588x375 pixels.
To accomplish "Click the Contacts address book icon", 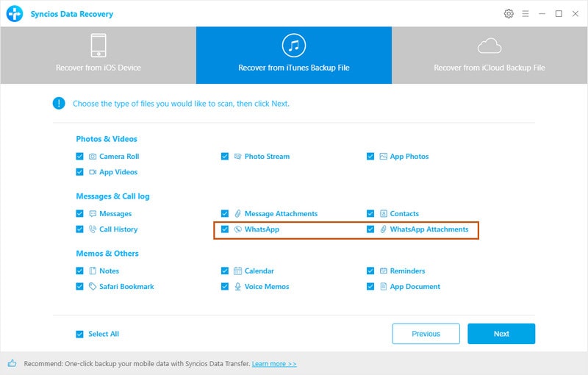I will click(383, 214).
